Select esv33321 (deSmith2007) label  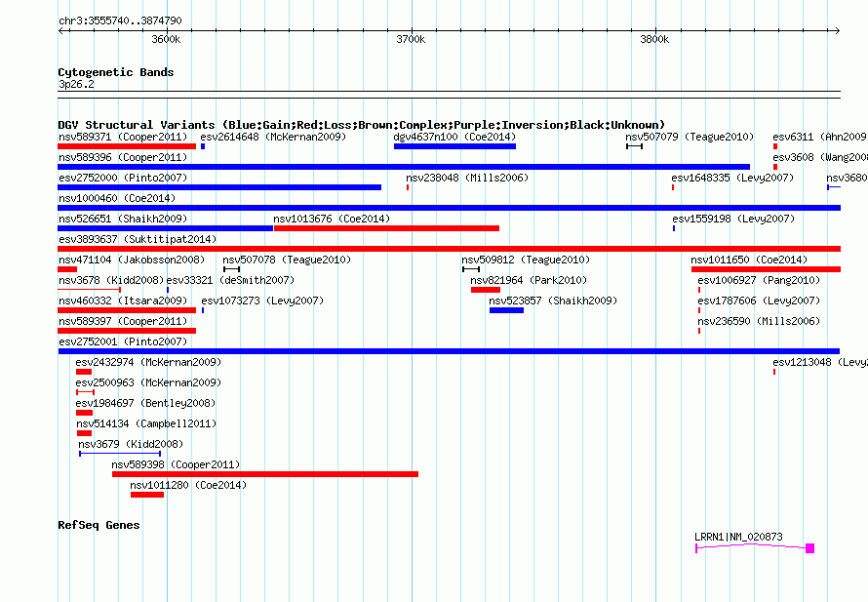[x=230, y=280]
